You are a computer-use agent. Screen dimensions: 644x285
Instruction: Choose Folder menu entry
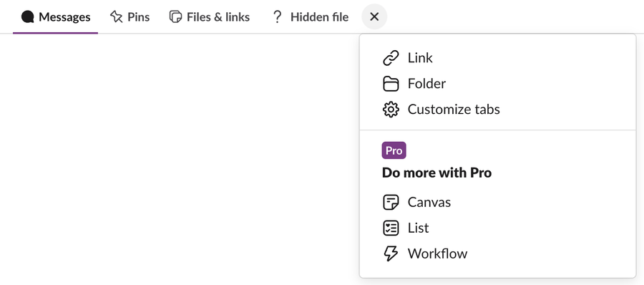coord(498,84)
